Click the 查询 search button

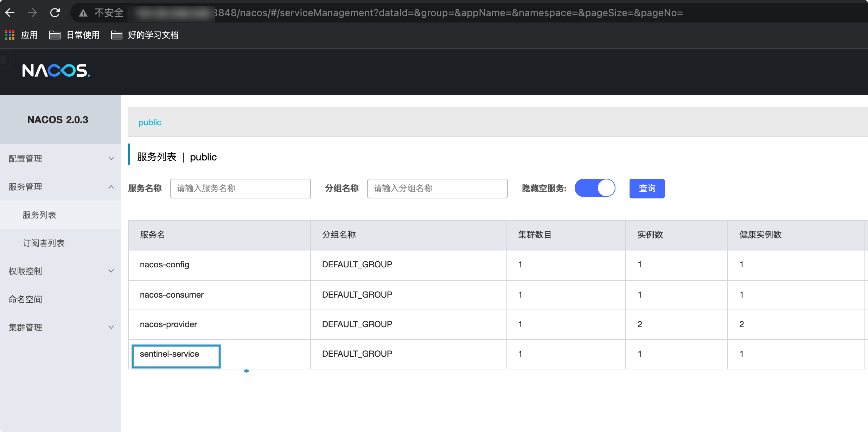647,188
